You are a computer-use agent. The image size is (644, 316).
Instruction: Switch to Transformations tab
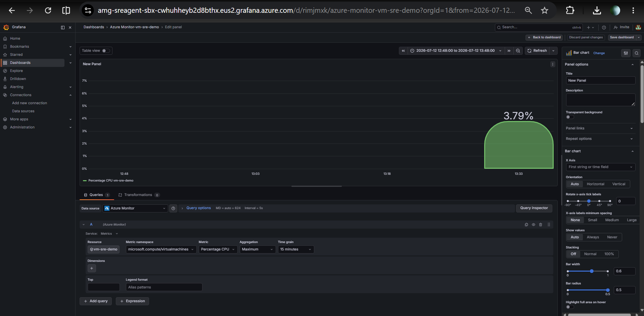point(139,195)
